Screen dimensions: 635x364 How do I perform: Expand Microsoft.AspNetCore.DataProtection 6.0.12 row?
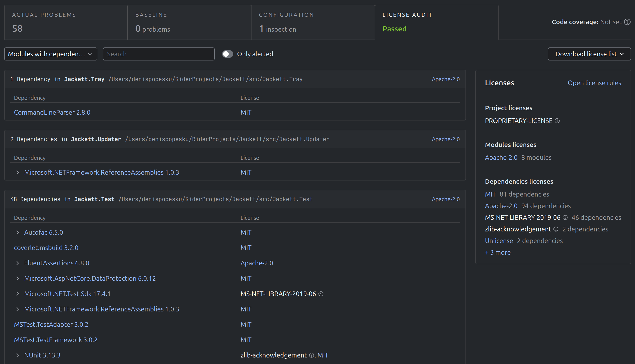point(17,278)
